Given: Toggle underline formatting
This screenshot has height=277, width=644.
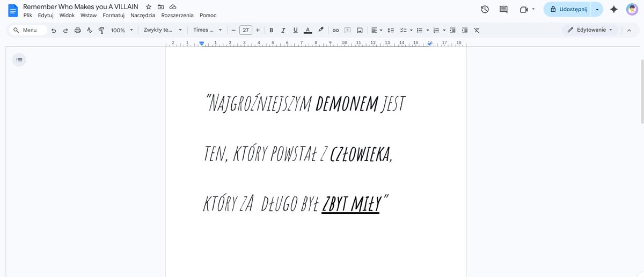Looking at the screenshot, I should pyautogui.click(x=295, y=30).
